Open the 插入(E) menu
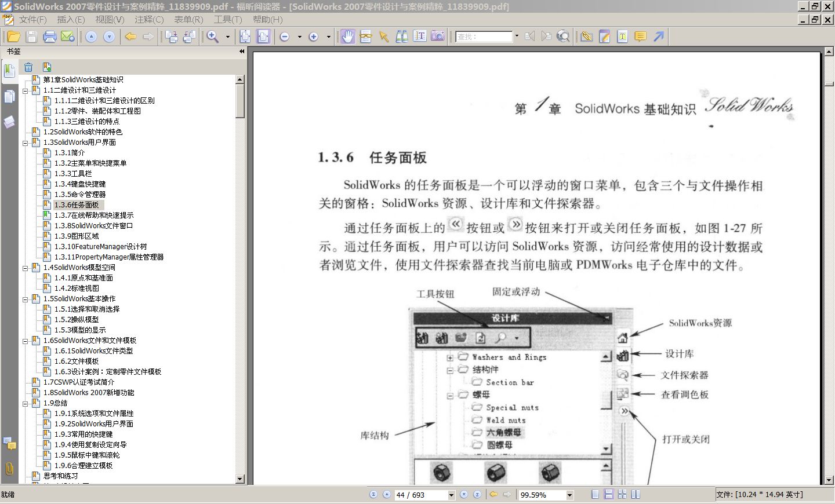Viewport: 835px width, 504px height. click(71, 20)
